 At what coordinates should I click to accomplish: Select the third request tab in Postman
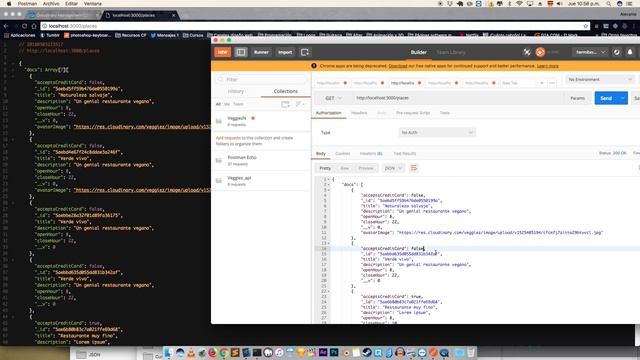(x=406, y=83)
